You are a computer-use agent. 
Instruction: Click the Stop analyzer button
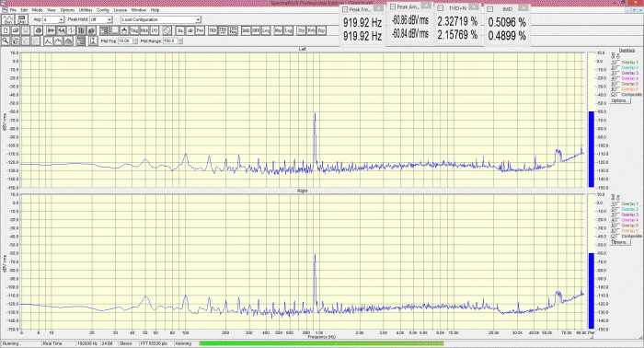[22, 19]
